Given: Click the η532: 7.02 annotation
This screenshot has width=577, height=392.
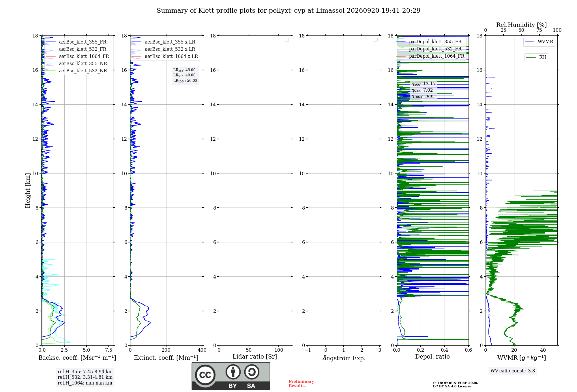Looking at the screenshot, I should point(422,90).
